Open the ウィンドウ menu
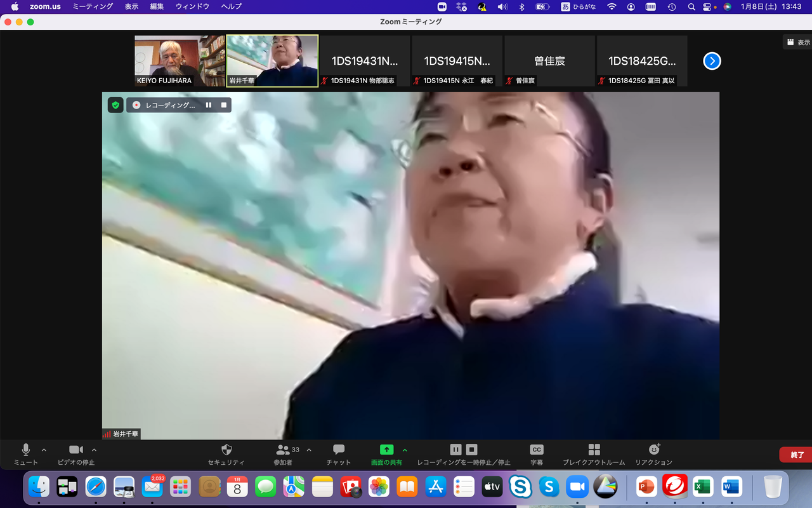 click(x=192, y=6)
